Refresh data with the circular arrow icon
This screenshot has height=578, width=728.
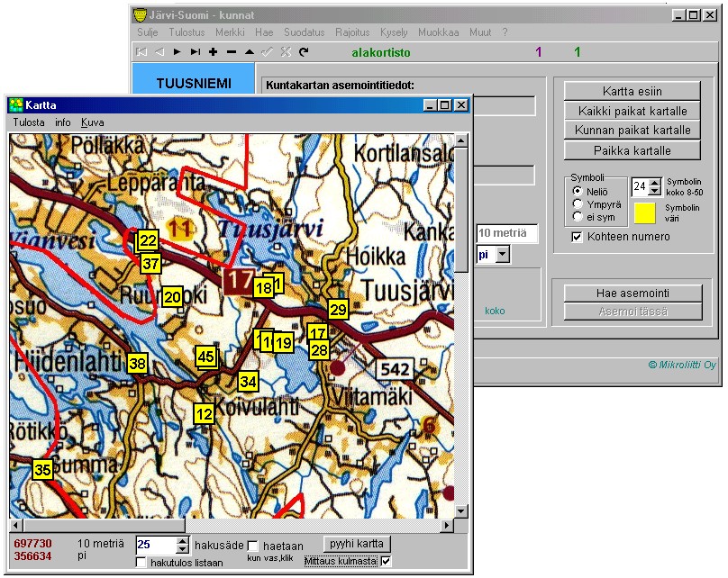(x=304, y=52)
